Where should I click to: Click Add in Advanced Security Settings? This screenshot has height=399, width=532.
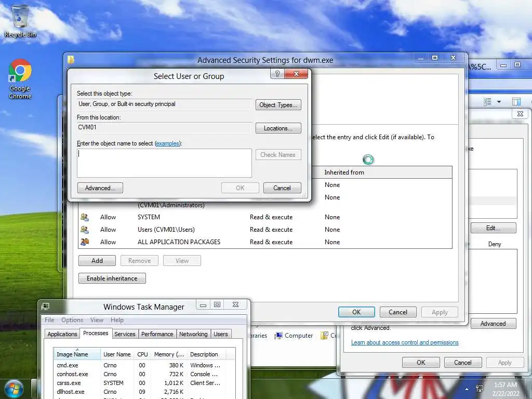tap(97, 261)
